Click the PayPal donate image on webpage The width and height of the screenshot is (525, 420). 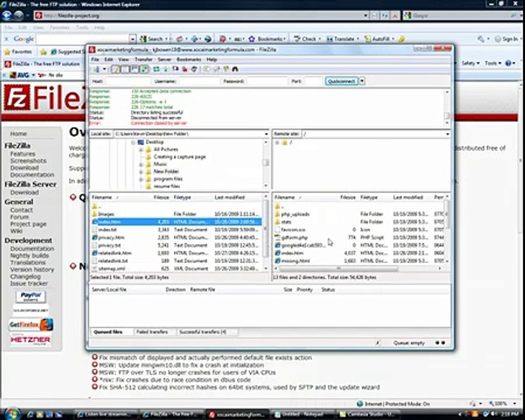tap(31, 297)
